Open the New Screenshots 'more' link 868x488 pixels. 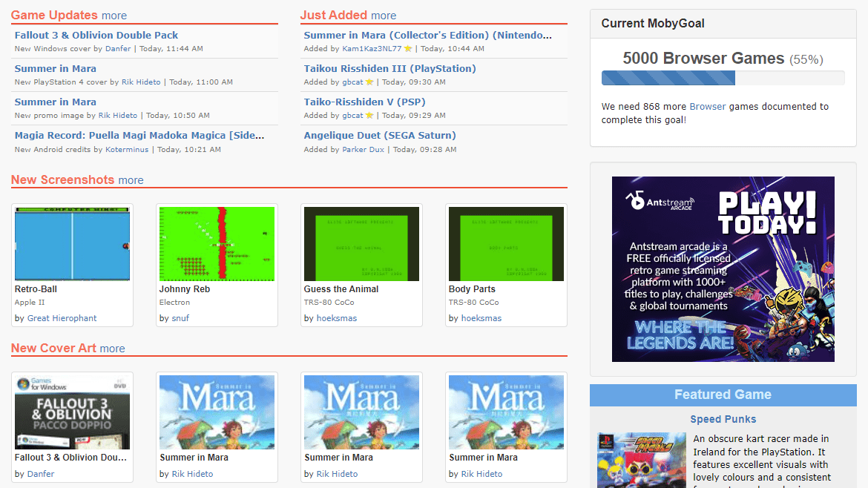pyautogui.click(x=130, y=180)
